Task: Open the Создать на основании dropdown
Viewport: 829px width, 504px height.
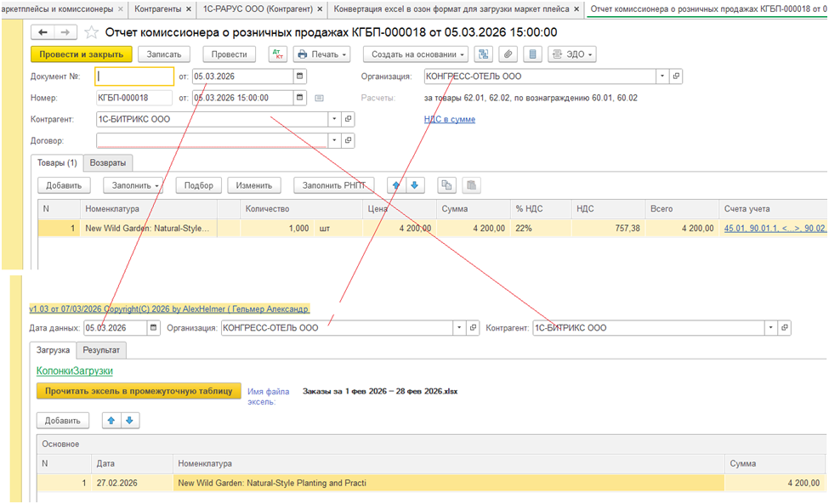Action: pyautogui.click(x=416, y=54)
